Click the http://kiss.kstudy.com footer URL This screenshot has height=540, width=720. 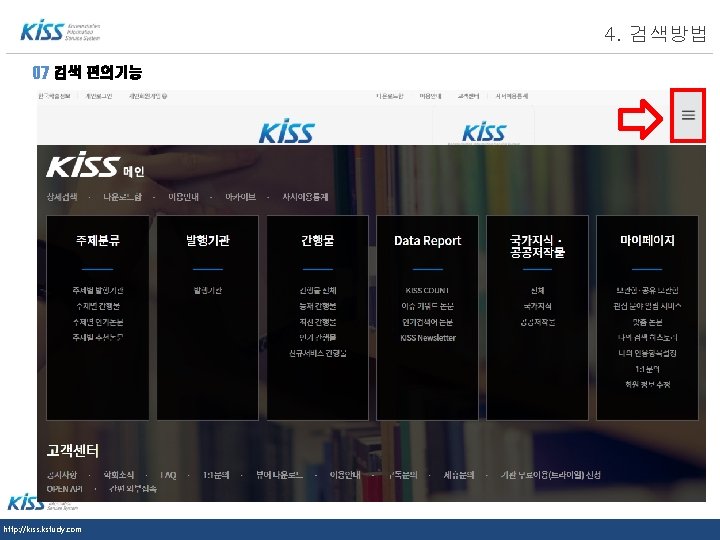tap(43, 529)
